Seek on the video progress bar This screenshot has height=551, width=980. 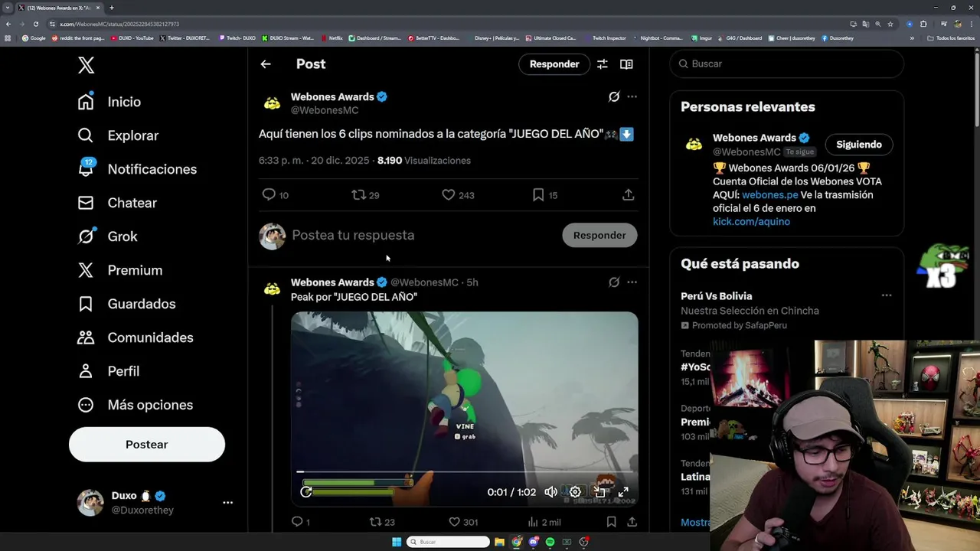[464, 473]
